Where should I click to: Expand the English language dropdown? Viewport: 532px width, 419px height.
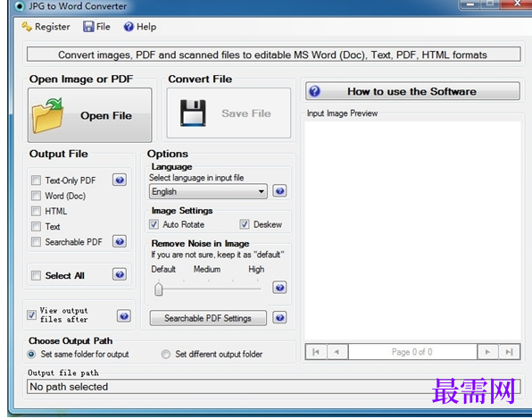point(208,191)
